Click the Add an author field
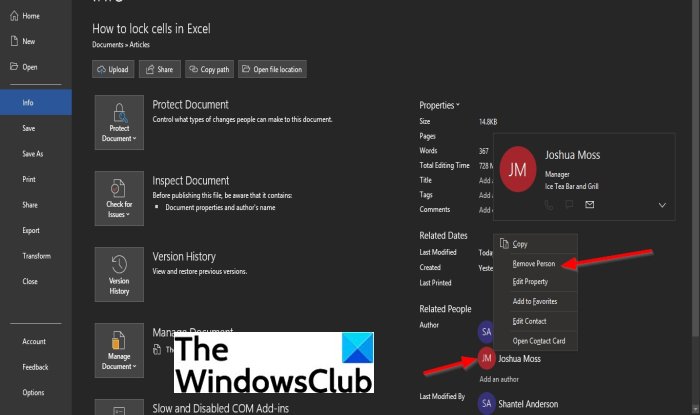The image size is (700, 415). 499,379
